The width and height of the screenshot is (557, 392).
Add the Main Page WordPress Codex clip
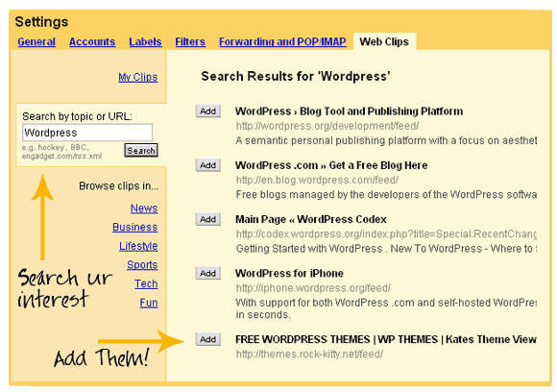point(208,219)
